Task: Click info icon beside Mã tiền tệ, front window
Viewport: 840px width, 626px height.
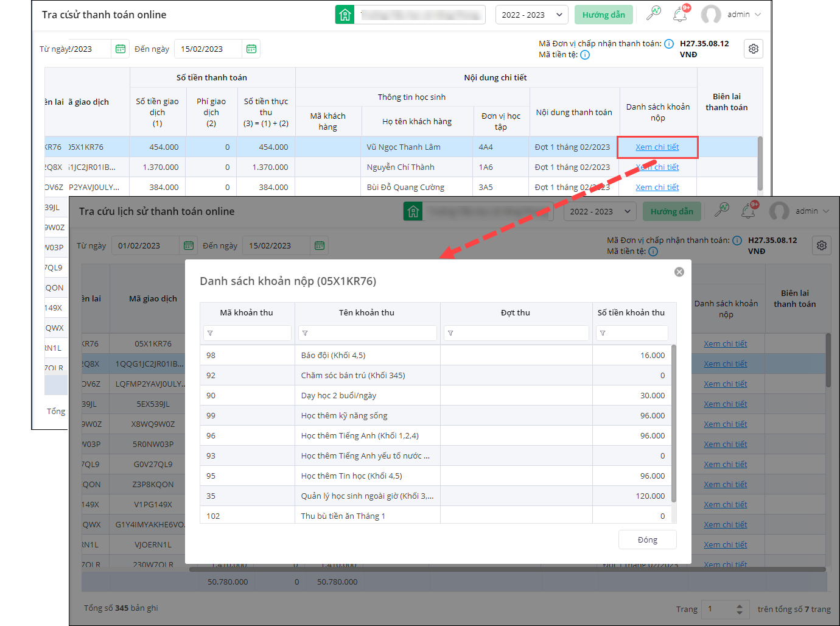Action: (653, 251)
